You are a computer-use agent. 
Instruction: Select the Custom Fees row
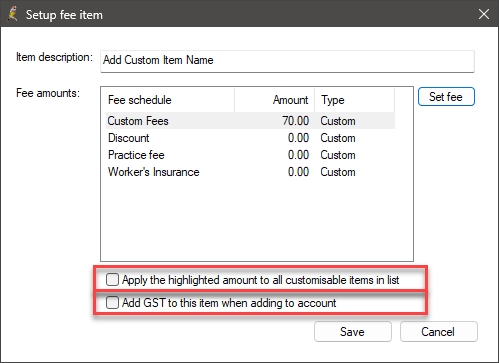pos(250,121)
